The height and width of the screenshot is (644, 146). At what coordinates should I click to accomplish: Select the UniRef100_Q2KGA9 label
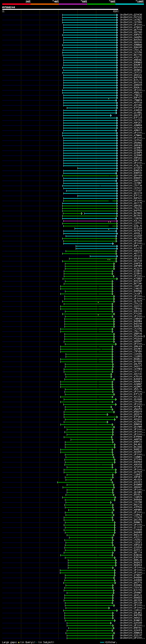click(x=131, y=623)
